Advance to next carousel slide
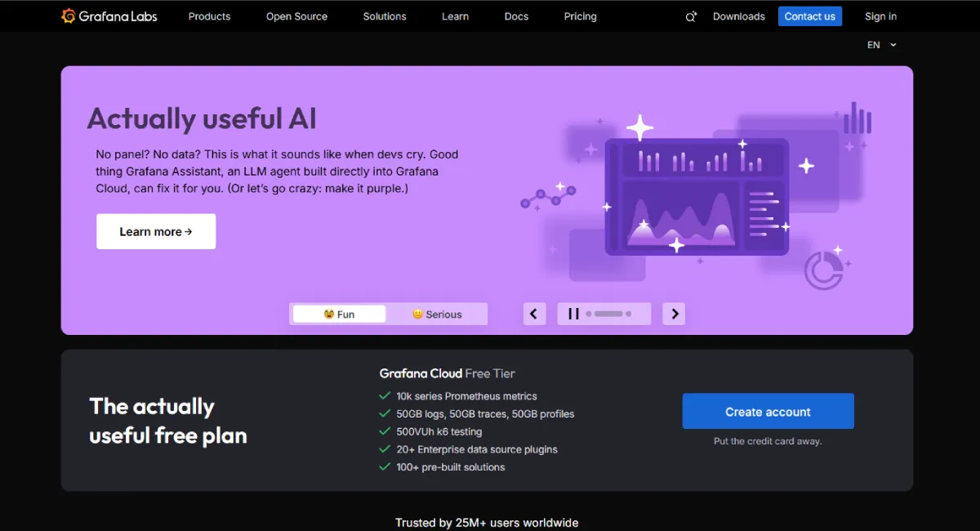Screen dimensions: 980x531 pyautogui.click(x=673, y=314)
